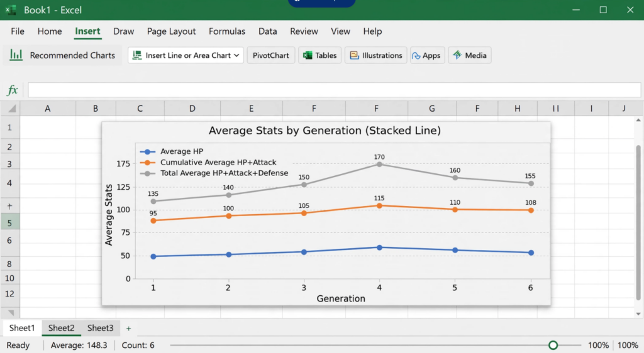The image size is (644, 353).
Task: Click the Select All corner triangle
Action: pyautogui.click(x=12, y=109)
